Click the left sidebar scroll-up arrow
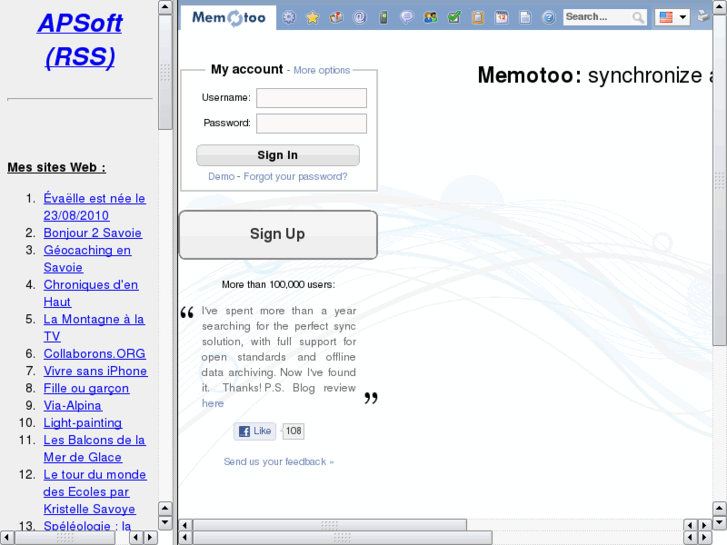The width and height of the screenshot is (727, 545). tap(166, 7)
